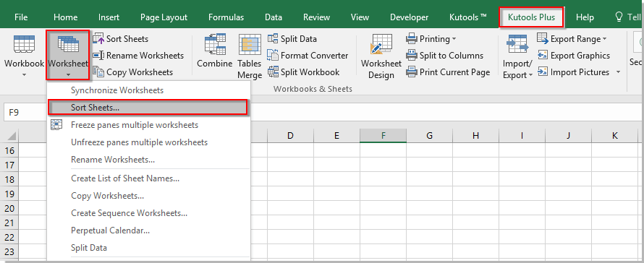Image resolution: width=644 pixels, height=263 pixels.
Task: Click the Import/Export icon
Action: 518,44
